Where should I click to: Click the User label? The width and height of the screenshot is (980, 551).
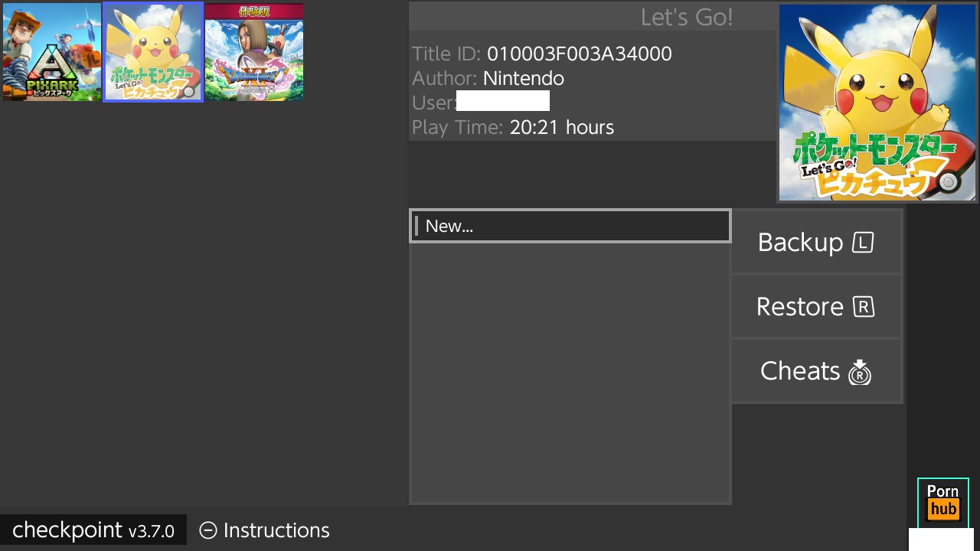(x=434, y=103)
